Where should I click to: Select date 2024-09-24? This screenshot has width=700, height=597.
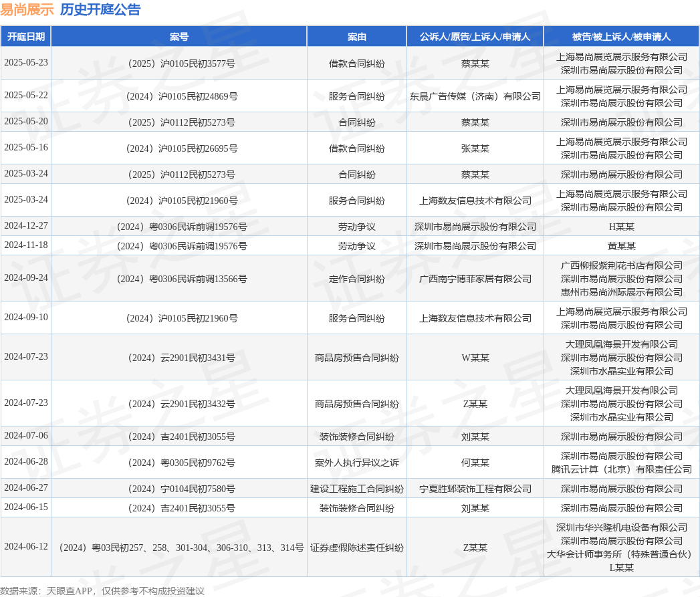(26, 277)
